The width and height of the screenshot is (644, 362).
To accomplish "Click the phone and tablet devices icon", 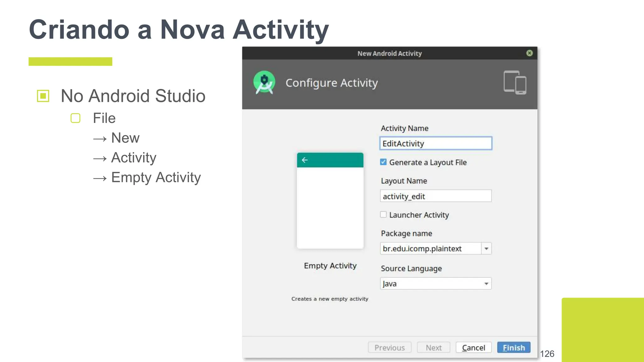I will (x=515, y=82).
